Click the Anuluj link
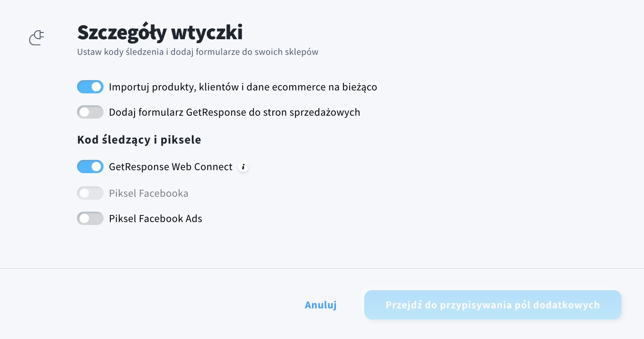 [x=321, y=305]
